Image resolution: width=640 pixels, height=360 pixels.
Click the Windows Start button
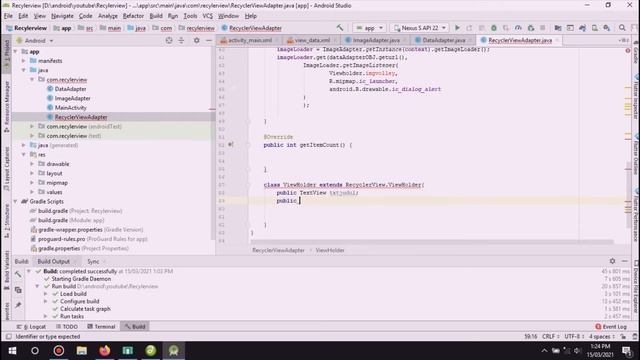pyautogui.click(x=12, y=350)
